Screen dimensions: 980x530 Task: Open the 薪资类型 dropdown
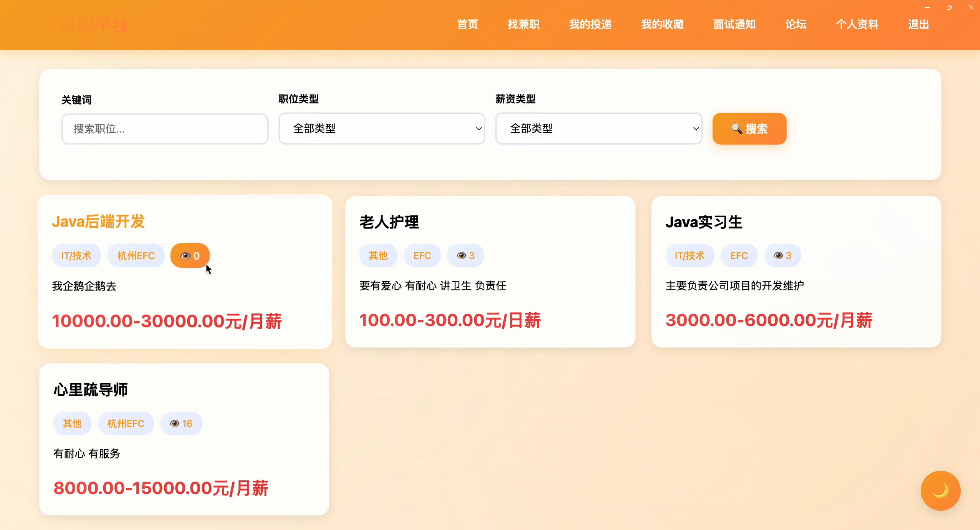(x=598, y=128)
